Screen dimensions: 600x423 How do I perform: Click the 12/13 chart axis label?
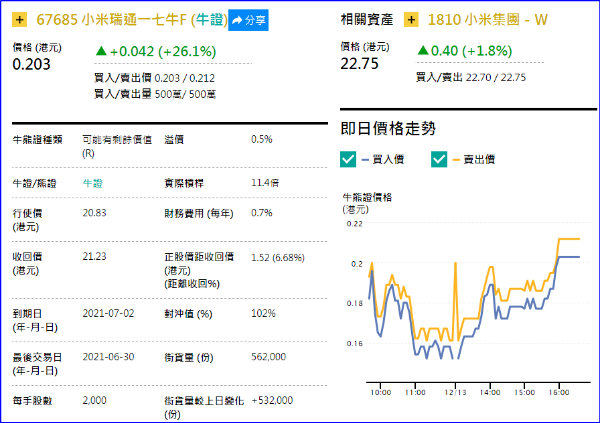pyautogui.click(x=455, y=392)
